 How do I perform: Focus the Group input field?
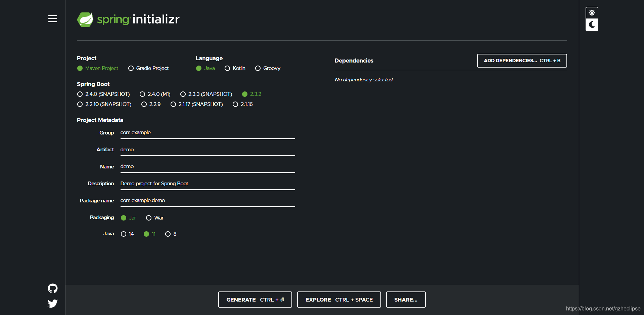[x=208, y=133]
